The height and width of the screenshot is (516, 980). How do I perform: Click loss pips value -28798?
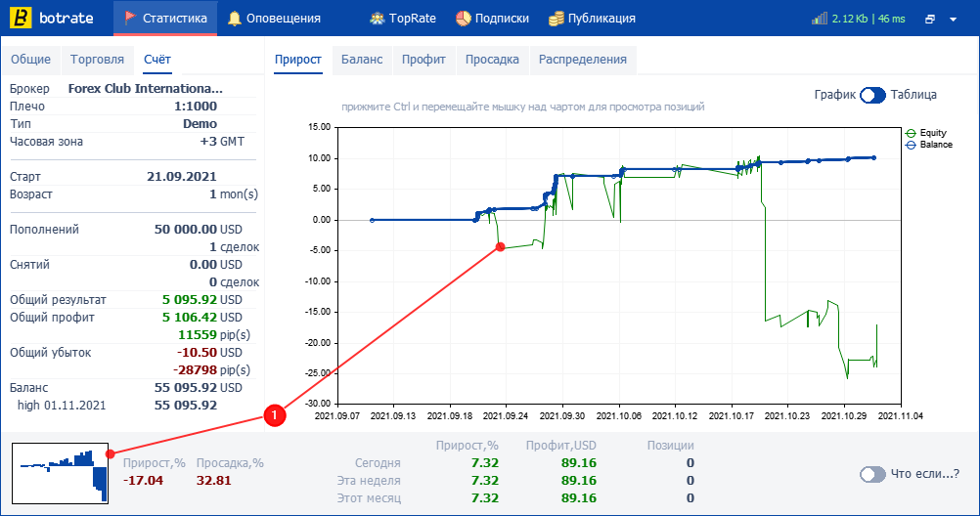click(195, 369)
